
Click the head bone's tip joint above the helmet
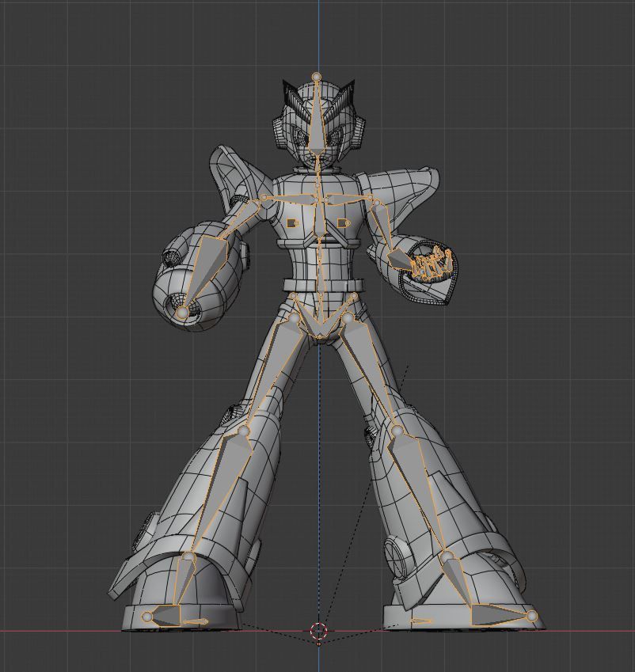click(317, 76)
